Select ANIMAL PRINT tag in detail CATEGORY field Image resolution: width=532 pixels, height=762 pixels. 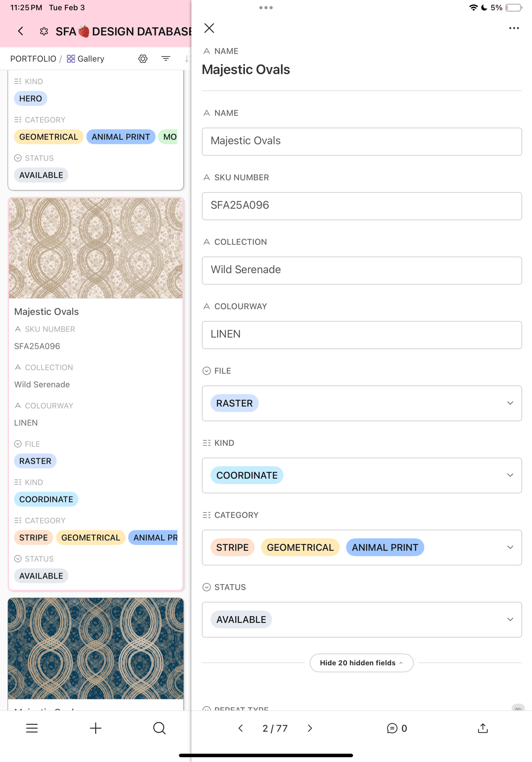385,547
